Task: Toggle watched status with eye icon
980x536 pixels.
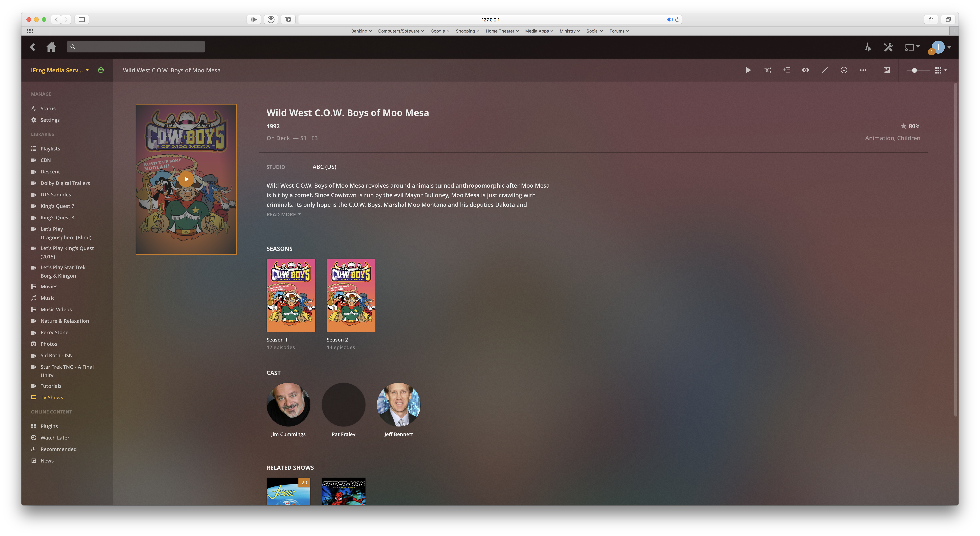Action: (x=805, y=70)
